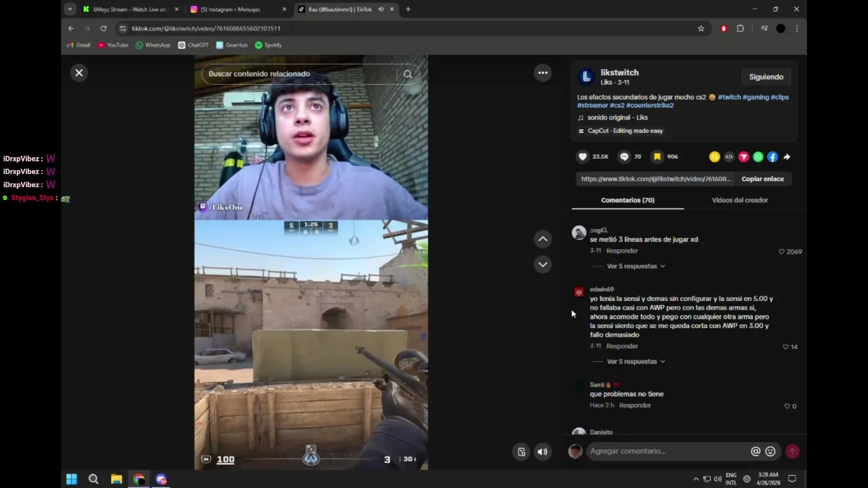Image resolution: width=868 pixels, height=488 pixels.
Task: Send to friends with red paper-plane icon
Action: point(744,157)
